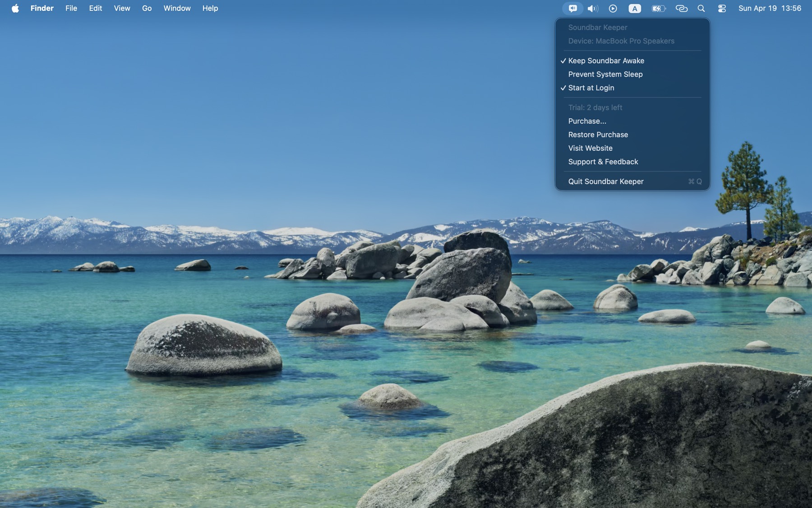812x508 pixels.
Task: Enable Prevent System Sleep option
Action: tap(632, 74)
